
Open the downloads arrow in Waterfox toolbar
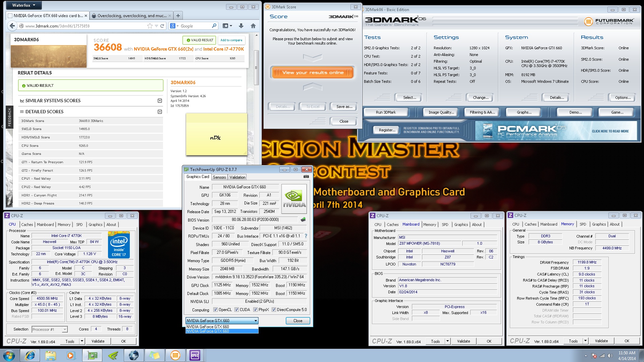click(241, 26)
